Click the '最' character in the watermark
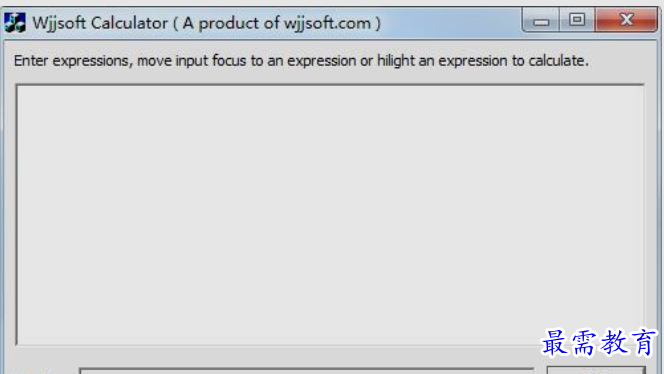This screenshot has height=374, width=664. (x=555, y=342)
